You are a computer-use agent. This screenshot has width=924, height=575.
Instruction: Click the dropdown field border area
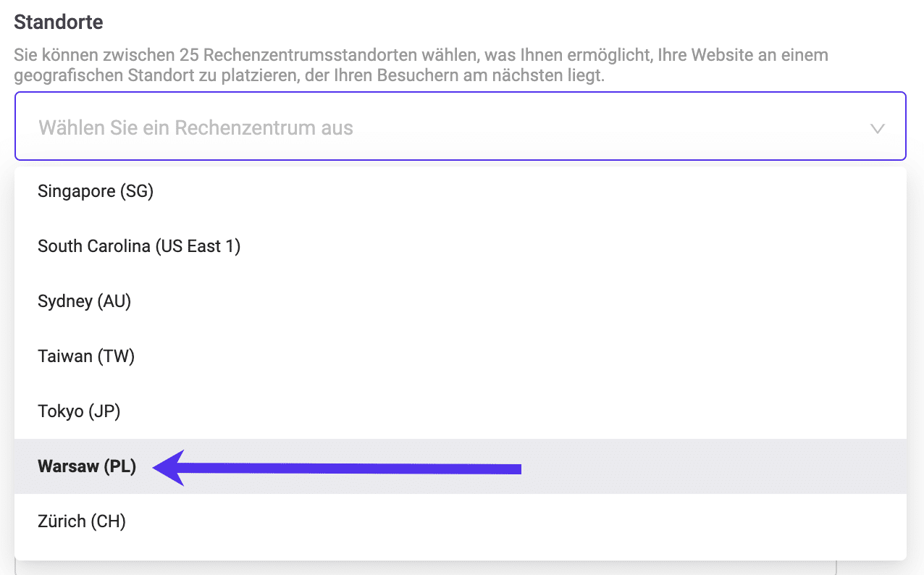[461, 93]
